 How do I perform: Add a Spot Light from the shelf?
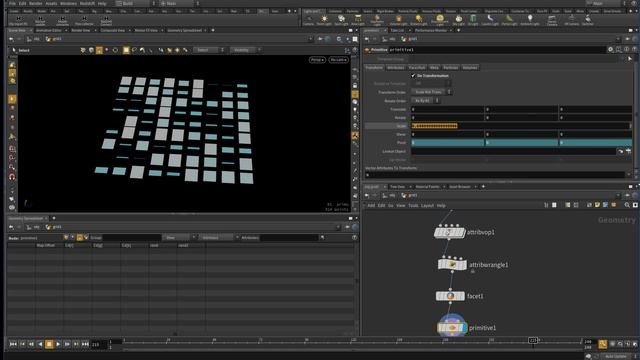point(341,20)
